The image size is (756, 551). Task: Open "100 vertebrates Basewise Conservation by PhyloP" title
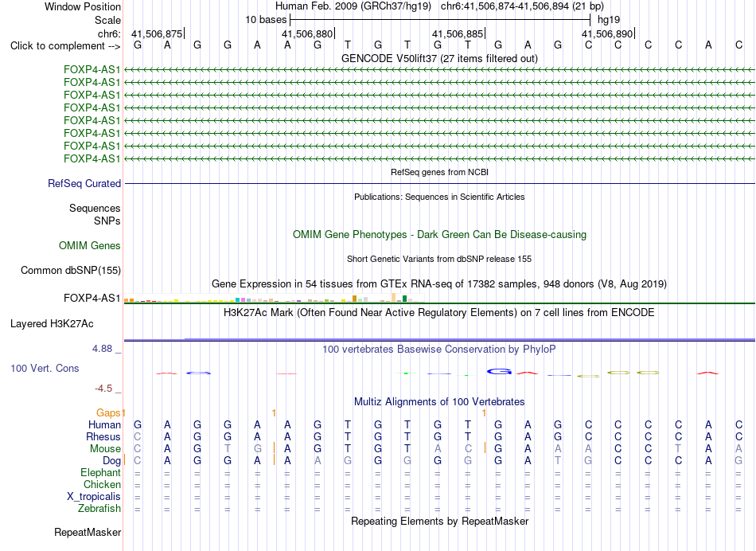439,350
